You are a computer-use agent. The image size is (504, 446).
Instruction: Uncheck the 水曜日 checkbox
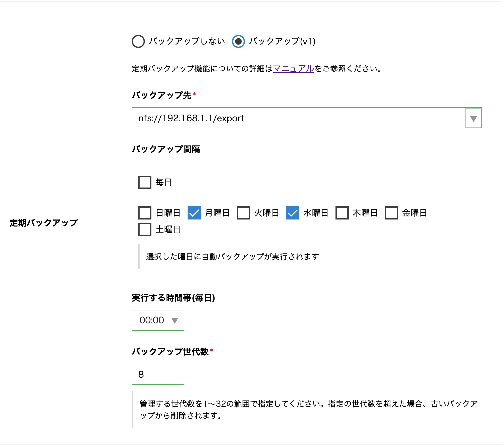(x=293, y=213)
